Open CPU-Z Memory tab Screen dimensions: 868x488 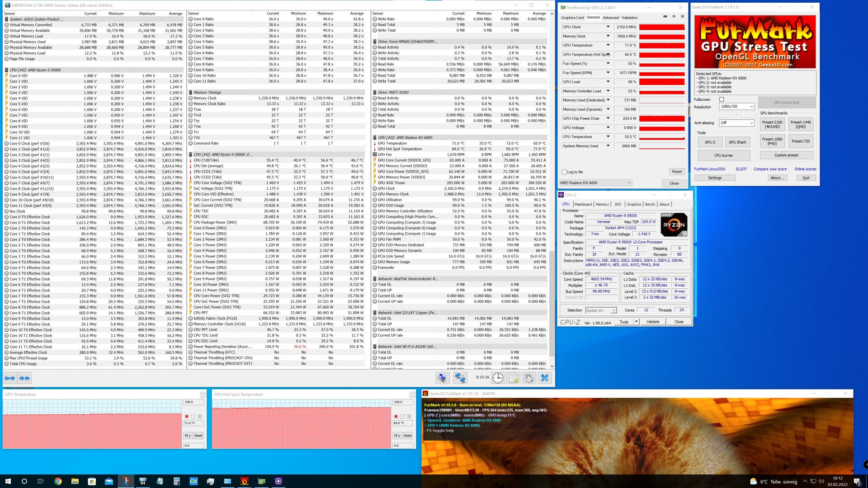click(602, 204)
